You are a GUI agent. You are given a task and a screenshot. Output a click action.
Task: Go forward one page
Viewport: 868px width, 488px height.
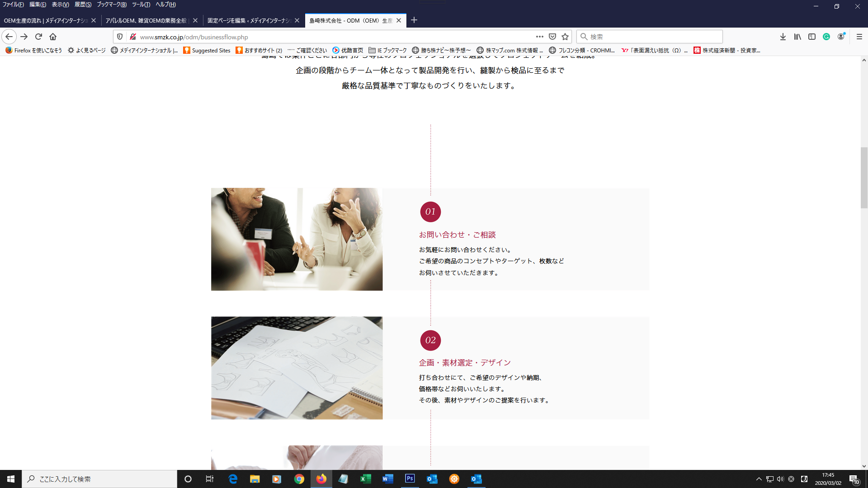(x=24, y=37)
